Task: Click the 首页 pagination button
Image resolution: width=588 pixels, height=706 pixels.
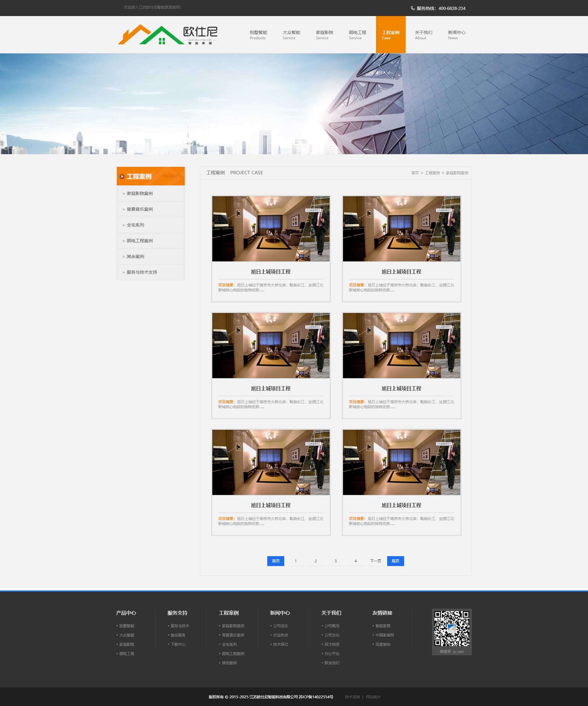Action: coord(275,561)
